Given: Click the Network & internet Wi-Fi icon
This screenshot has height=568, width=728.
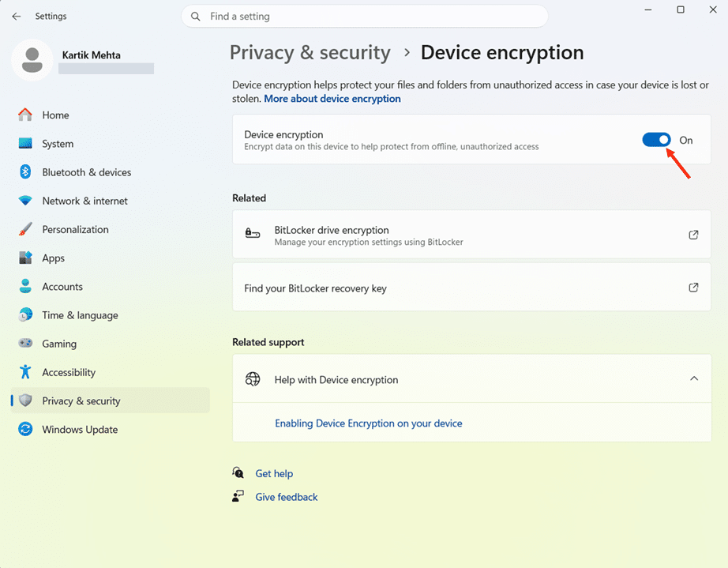Looking at the screenshot, I should click(x=25, y=201).
